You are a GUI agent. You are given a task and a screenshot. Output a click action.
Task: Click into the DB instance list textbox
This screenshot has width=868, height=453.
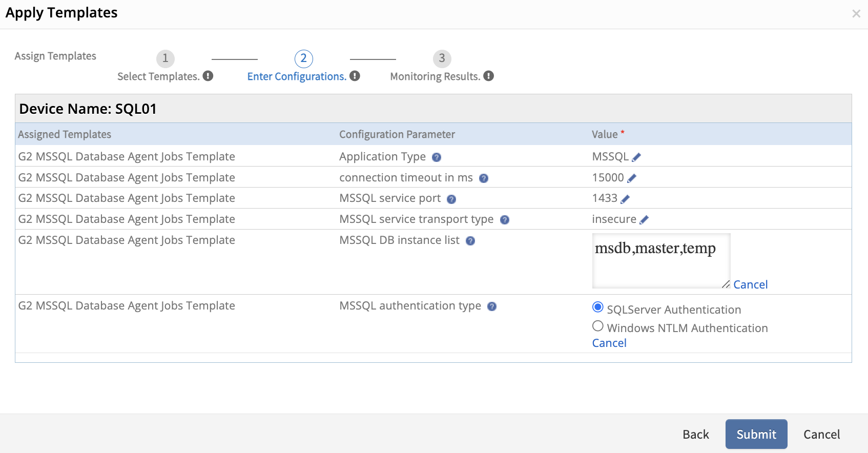[x=660, y=260]
